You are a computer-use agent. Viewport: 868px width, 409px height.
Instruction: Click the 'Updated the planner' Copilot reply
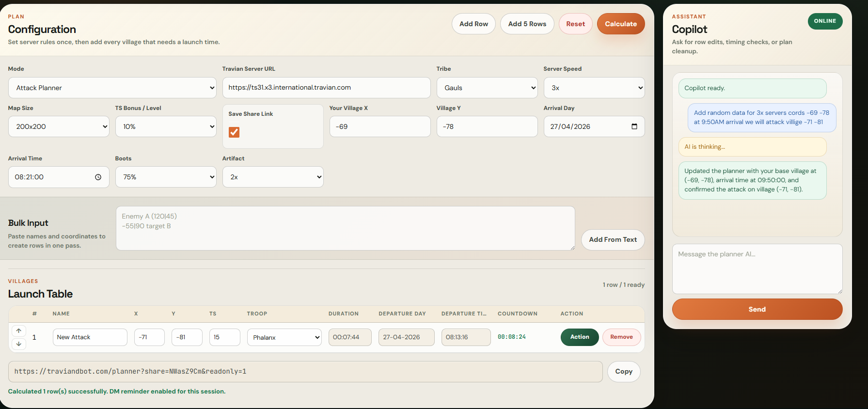[752, 180]
